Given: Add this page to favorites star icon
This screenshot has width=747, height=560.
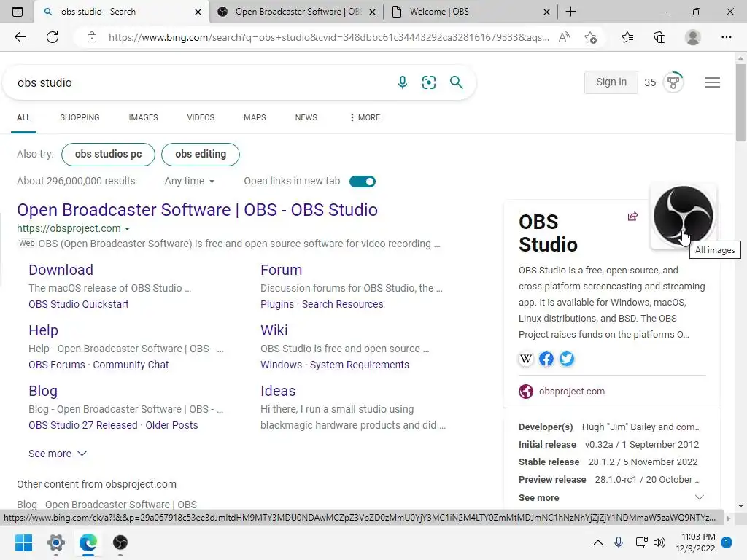Looking at the screenshot, I should 591,37.
